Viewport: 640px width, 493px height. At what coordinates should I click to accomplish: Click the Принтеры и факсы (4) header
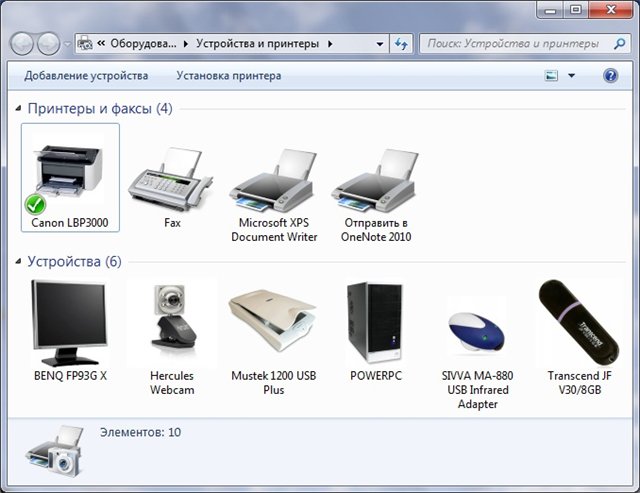(100, 109)
